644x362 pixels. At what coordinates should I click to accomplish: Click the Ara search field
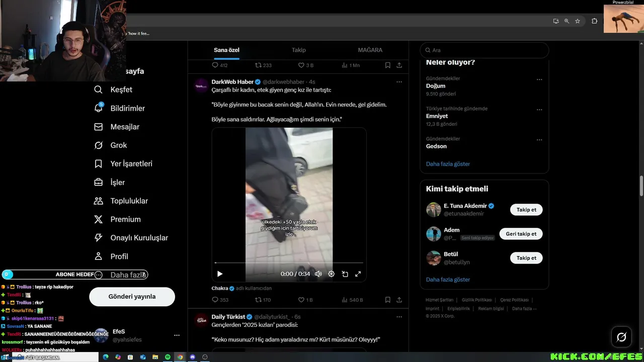[x=484, y=50]
